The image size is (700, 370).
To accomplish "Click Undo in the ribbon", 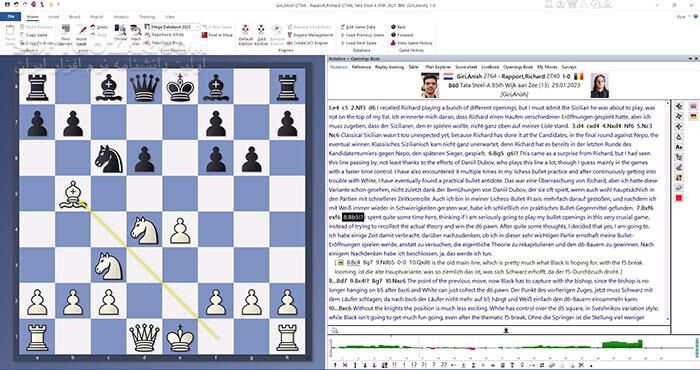I will pyautogui.click(x=99, y=27).
